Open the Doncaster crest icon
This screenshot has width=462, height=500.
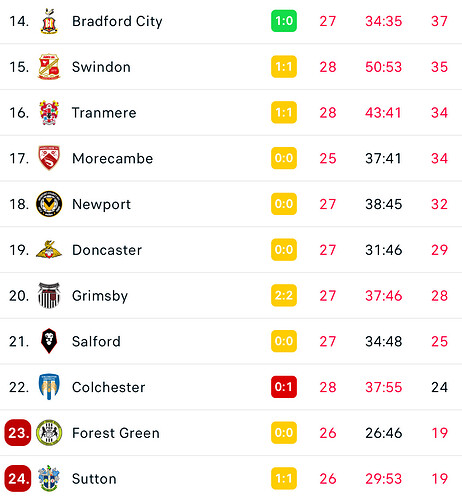[49, 250]
